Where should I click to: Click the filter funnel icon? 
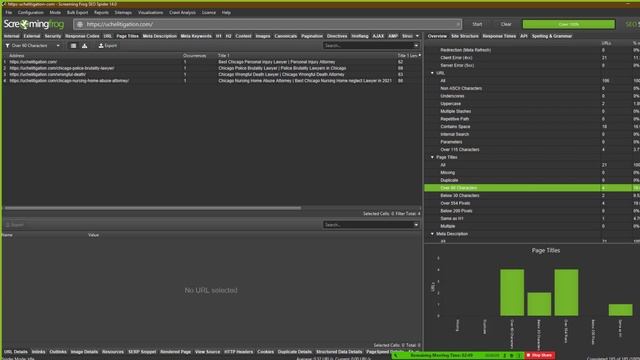click(7, 46)
